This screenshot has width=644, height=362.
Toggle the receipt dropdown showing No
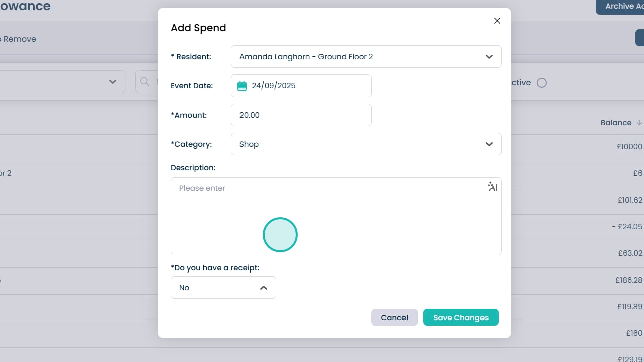point(223,288)
